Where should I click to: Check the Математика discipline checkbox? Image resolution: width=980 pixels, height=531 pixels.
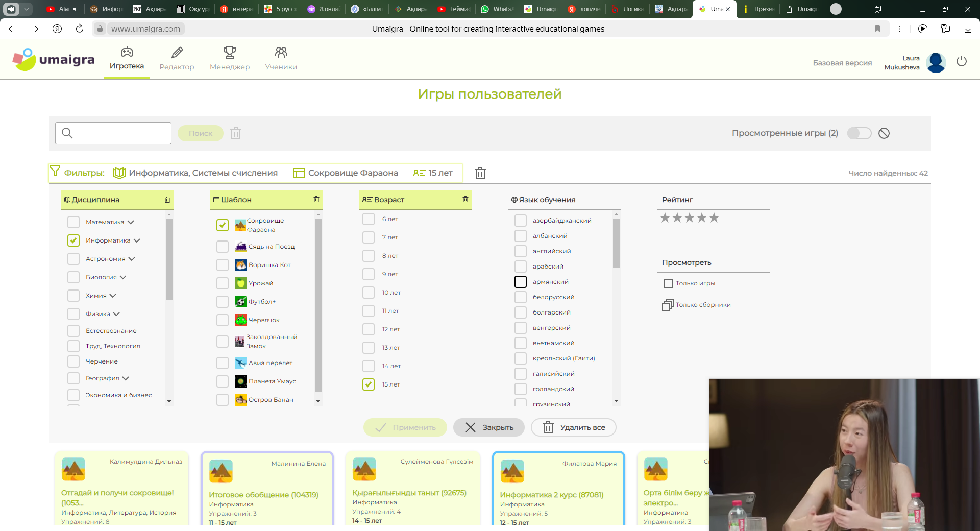tap(73, 222)
